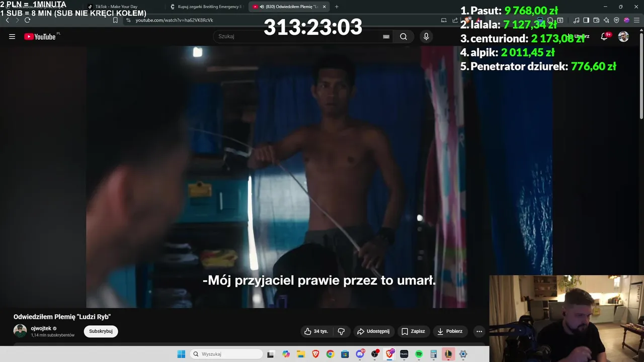Open Copilot from the taskbar

pyautogui.click(x=286, y=354)
